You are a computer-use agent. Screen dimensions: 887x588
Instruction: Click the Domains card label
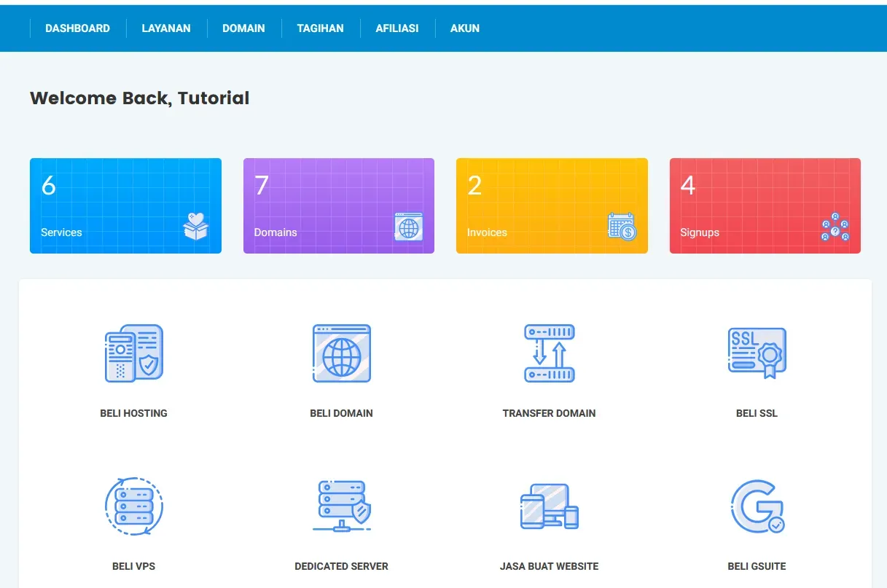276,232
